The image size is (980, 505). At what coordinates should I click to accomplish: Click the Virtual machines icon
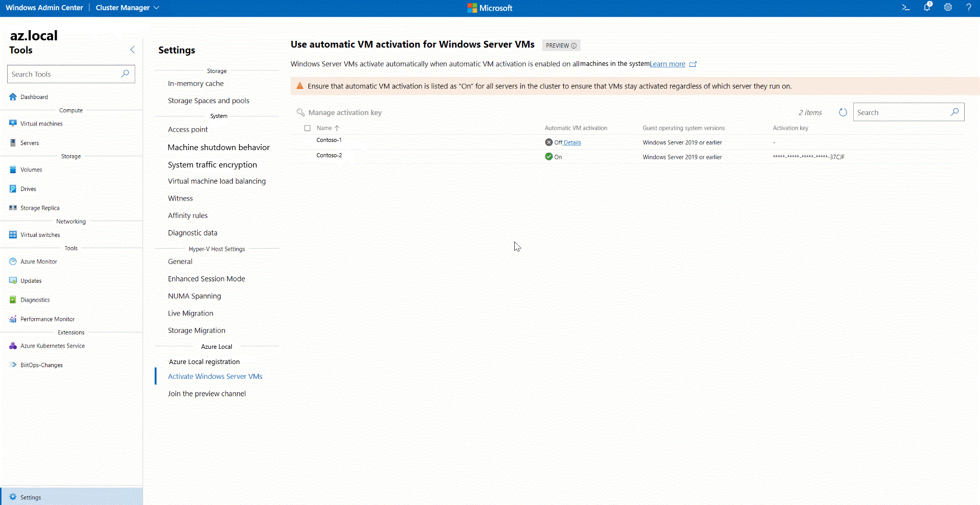(13, 124)
